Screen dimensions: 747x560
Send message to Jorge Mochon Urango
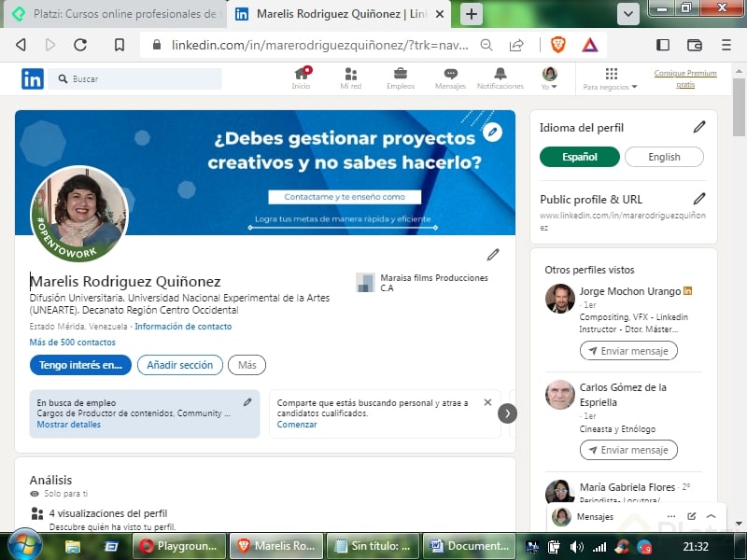[x=628, y=351]
